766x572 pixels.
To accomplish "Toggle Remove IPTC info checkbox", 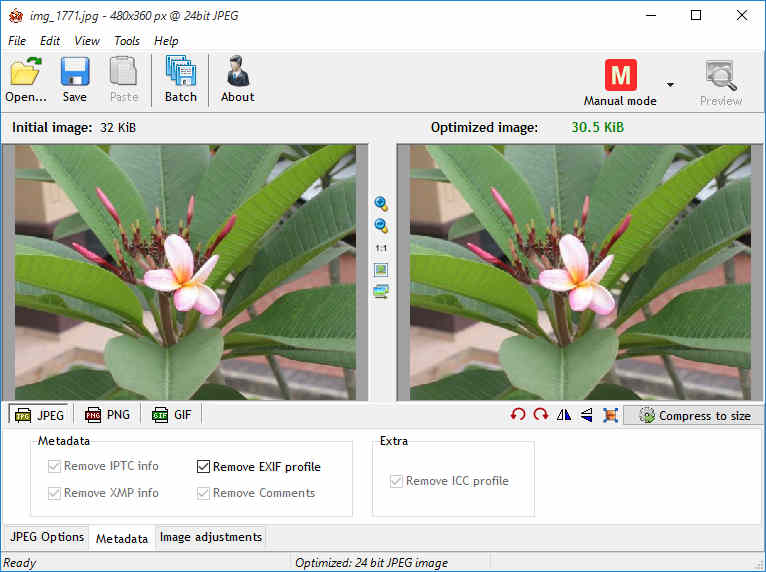I will click(54, 466).
